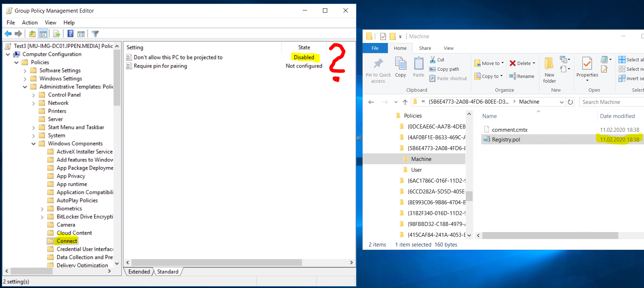Open the address bar history dropdown
This screenshot has width=644, height=288.
[x=562, y=102]
